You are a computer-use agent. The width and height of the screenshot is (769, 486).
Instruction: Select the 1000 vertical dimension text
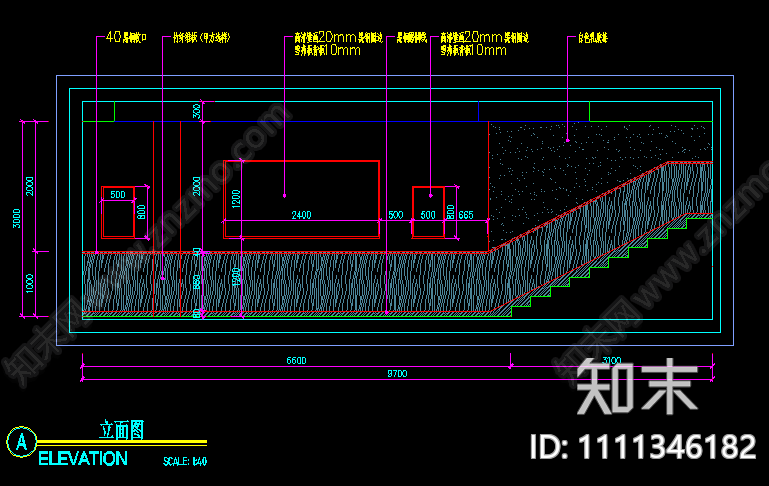pos(29,284)
